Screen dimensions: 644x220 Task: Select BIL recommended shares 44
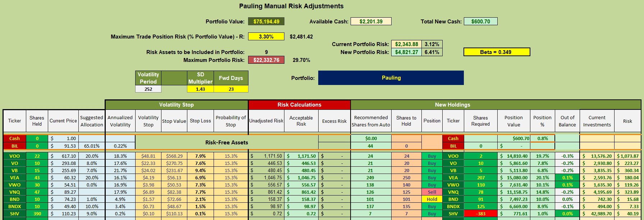coord(371,146)
